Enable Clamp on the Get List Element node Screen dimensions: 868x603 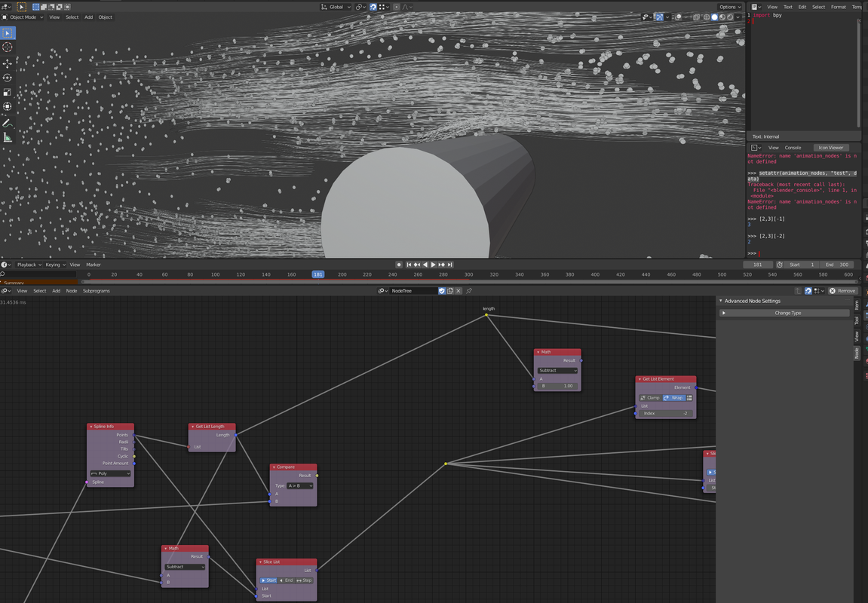click(651, 398)
